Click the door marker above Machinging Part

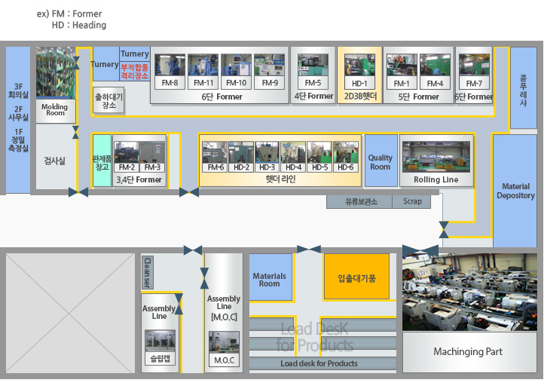point(420,250)
